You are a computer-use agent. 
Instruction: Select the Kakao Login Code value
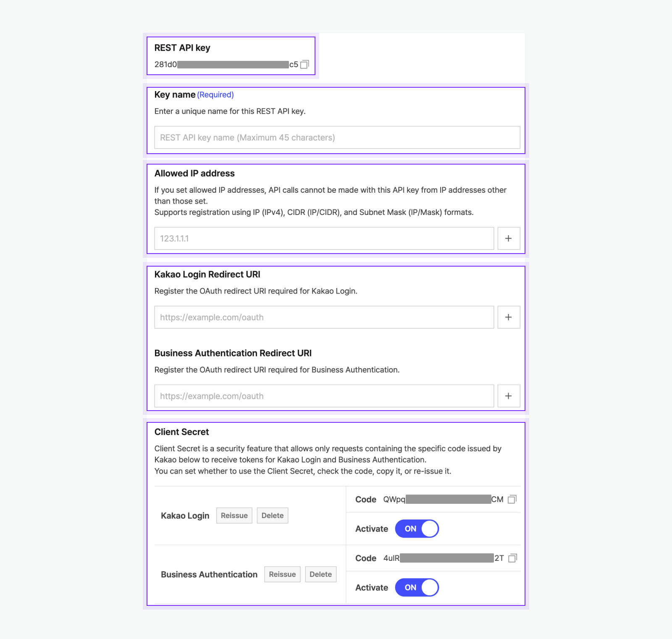pyautogui.click(x=443, y=500)
